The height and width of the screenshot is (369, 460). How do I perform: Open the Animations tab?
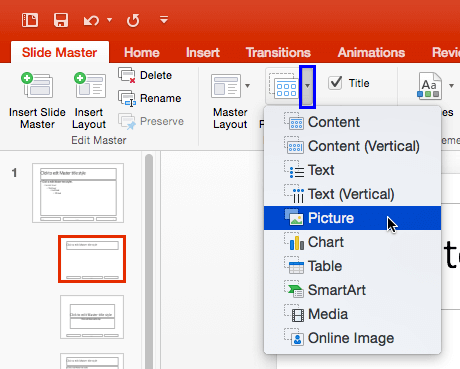(x=371, y=52)
